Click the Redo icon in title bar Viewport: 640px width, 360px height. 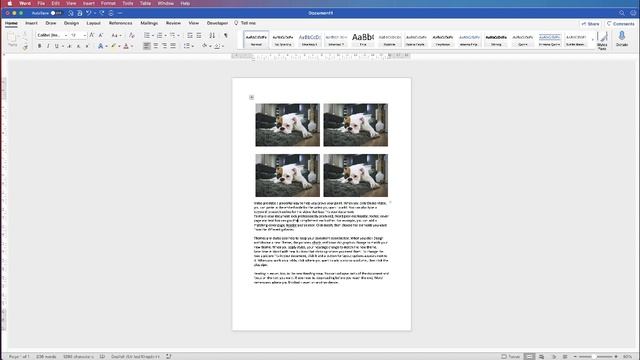pyautogui.click(x=102, y=13)
